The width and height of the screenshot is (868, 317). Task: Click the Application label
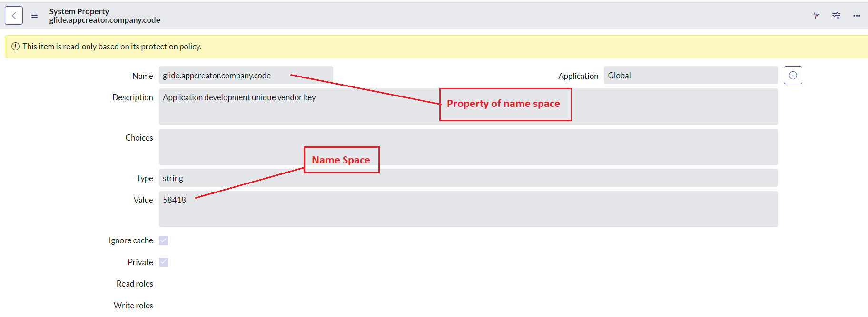pos(578,76)
